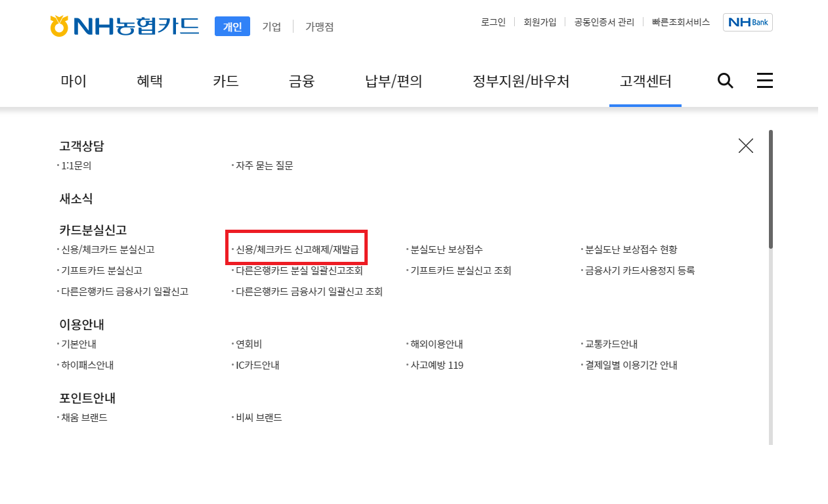Image resolution: width=828 pixels, height=504 pixels.
Task: Open 회원가입 registration
Action: point(540,22)
